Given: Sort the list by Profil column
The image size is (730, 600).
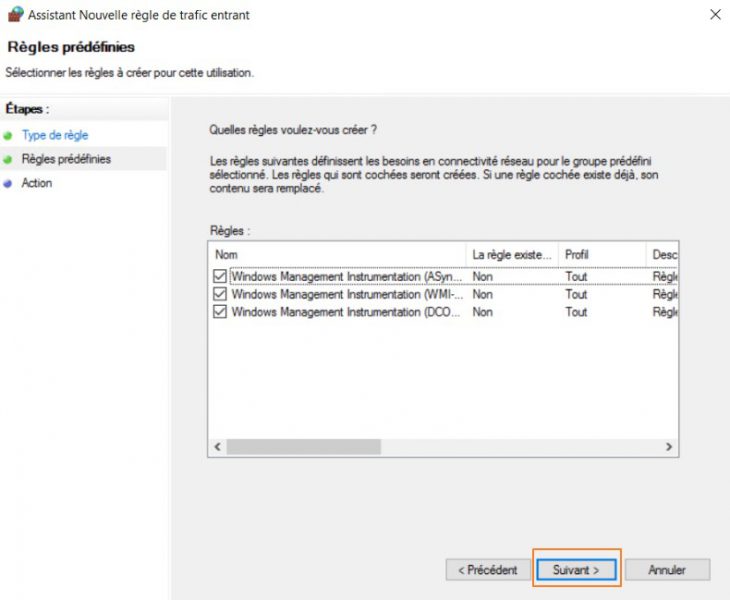Looking at the screenshot, I should click(602, 255).
